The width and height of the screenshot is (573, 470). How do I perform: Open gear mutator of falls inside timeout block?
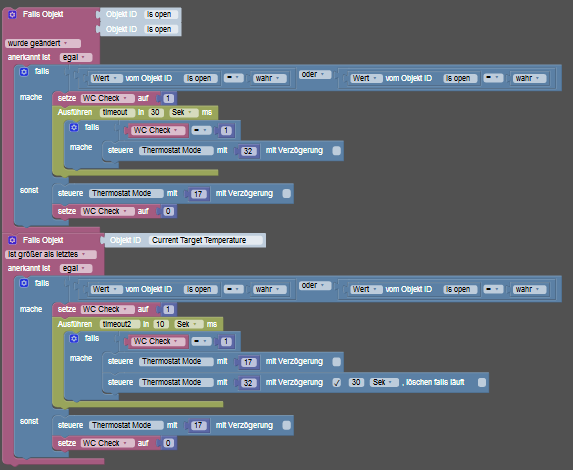click(74, 128)
